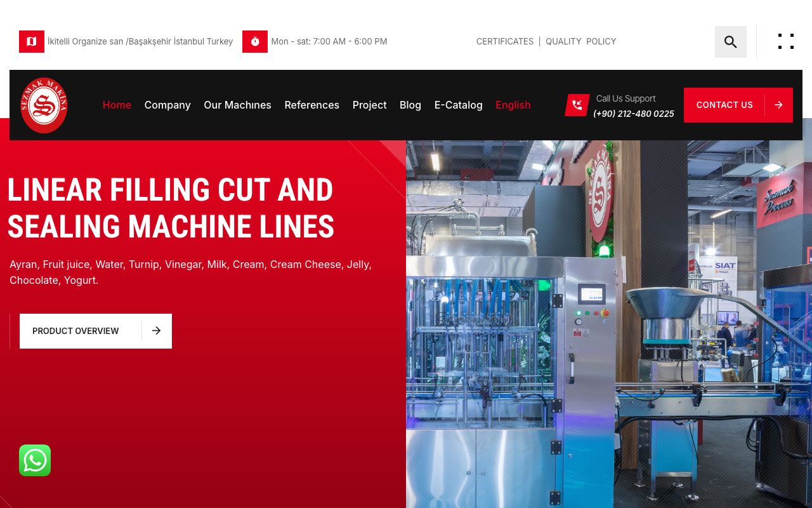Viewport: 812px width, 508px height.
Task: Open the QUALITY POLICY link
Action: [581, 41]
